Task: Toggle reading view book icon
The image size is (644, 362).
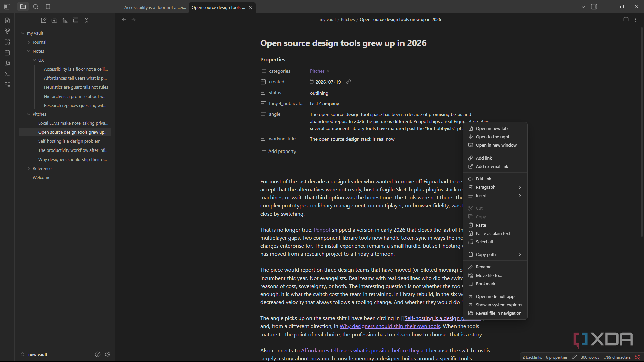Action: coord(626,20)
